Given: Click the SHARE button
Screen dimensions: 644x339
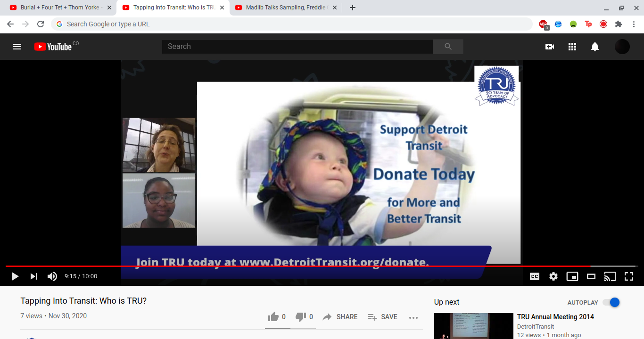Looking at the screenshot, I should 340,317.
